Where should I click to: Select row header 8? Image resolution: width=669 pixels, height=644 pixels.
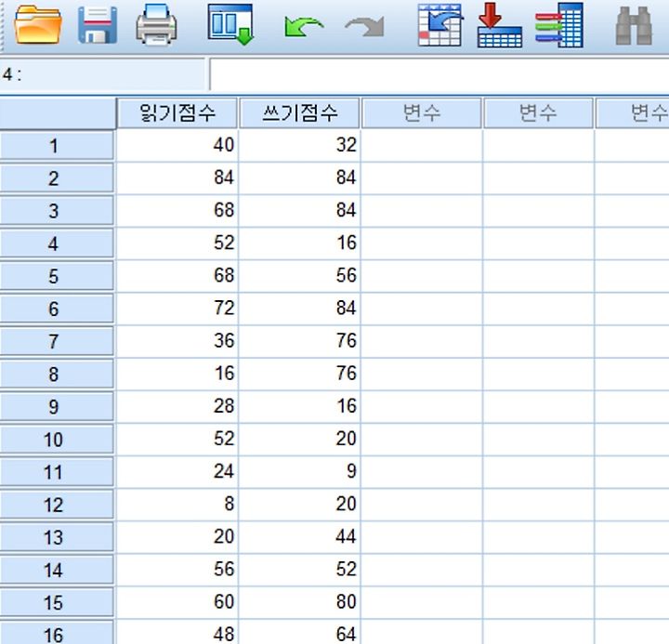[x=57, y=374]
